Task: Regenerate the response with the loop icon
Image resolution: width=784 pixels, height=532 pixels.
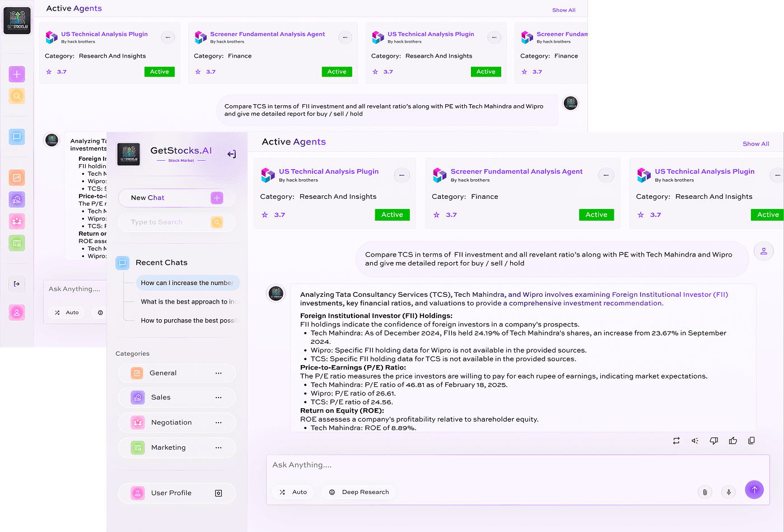Action: pyautogui.click(x=676, y=441)
